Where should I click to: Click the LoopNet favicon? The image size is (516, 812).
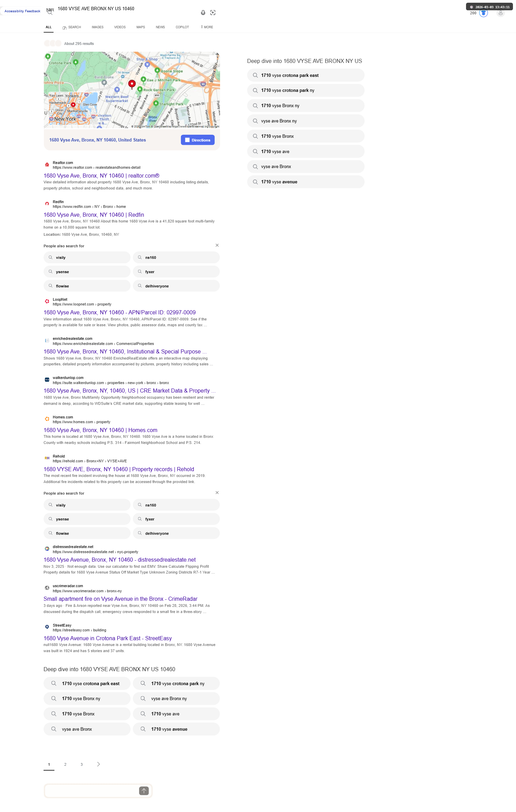tap(47, 301)
